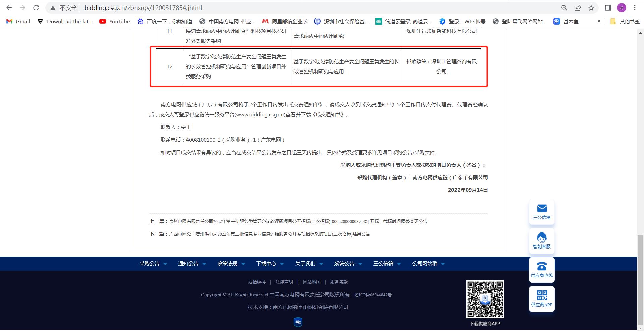Open the 服务条款 footer link
Screen dimensions: 644x331
point(339,282)
